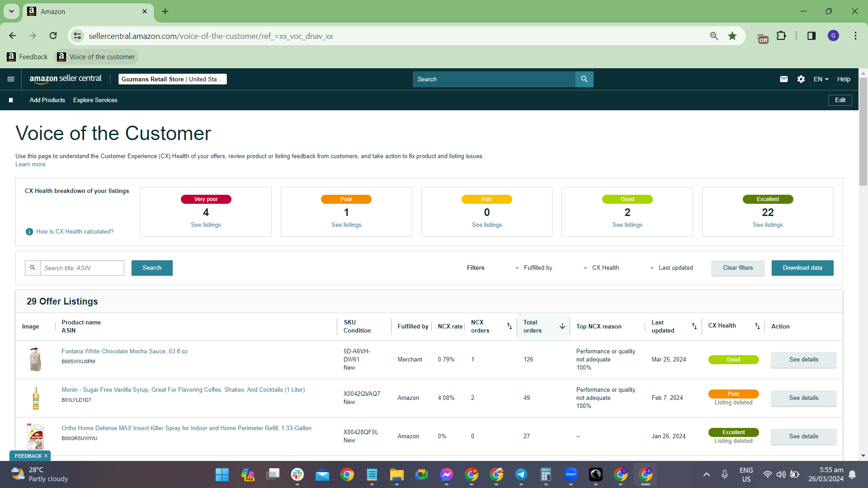Sort listings by CX Health column
868x488 pixels.
(757, 326)
